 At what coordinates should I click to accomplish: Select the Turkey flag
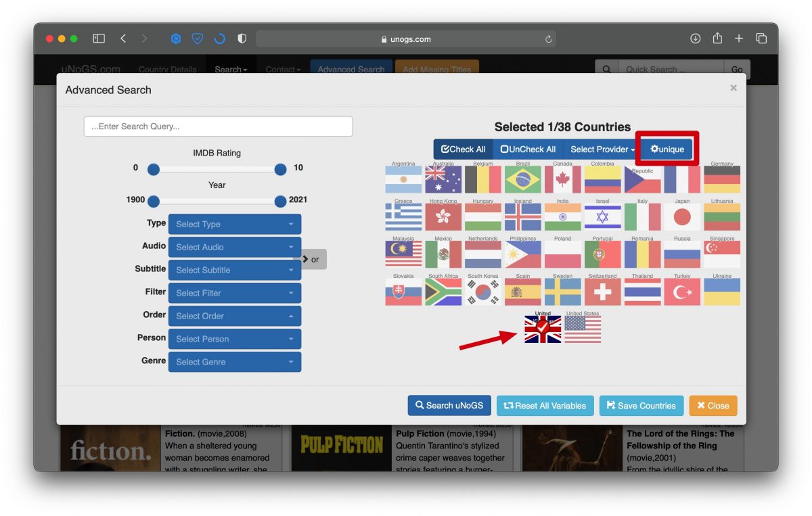[682, 292]
